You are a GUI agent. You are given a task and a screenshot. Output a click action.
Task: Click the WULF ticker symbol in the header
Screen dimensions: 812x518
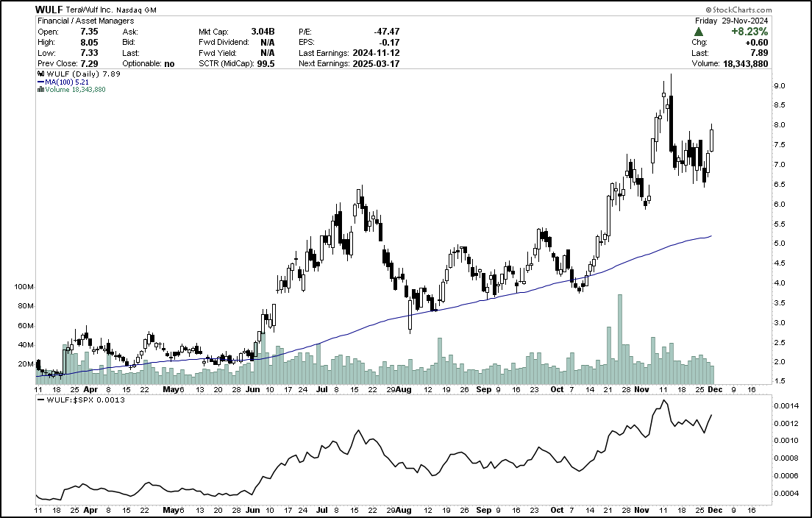click(x=49, y=10)
